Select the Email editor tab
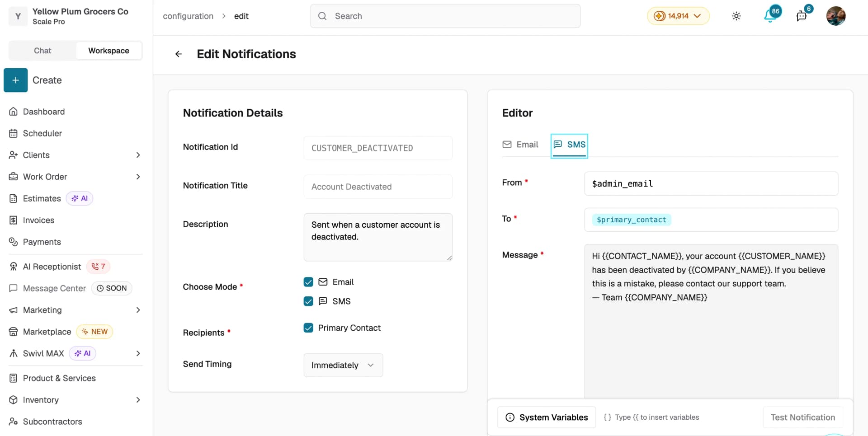Image resolution: width=868 pixels, height=436 pixels. pyautogui.click(x=521, y=145)
